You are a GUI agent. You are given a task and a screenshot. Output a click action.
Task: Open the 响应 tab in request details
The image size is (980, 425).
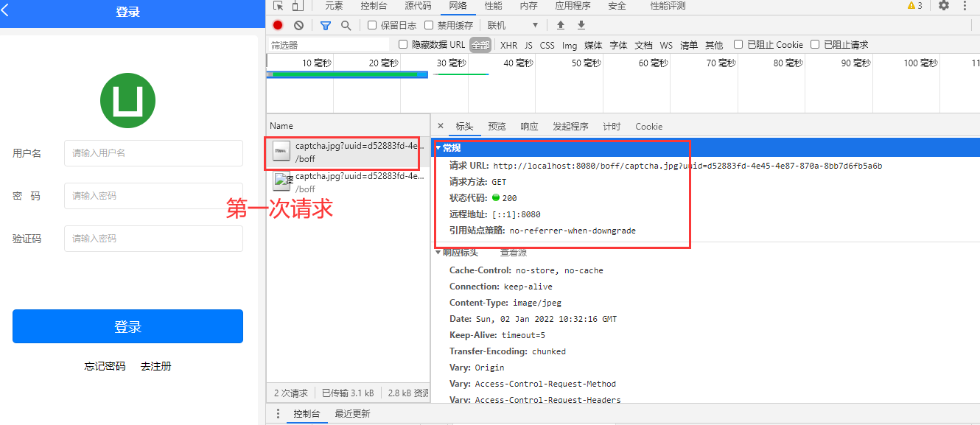pos(529,127)
